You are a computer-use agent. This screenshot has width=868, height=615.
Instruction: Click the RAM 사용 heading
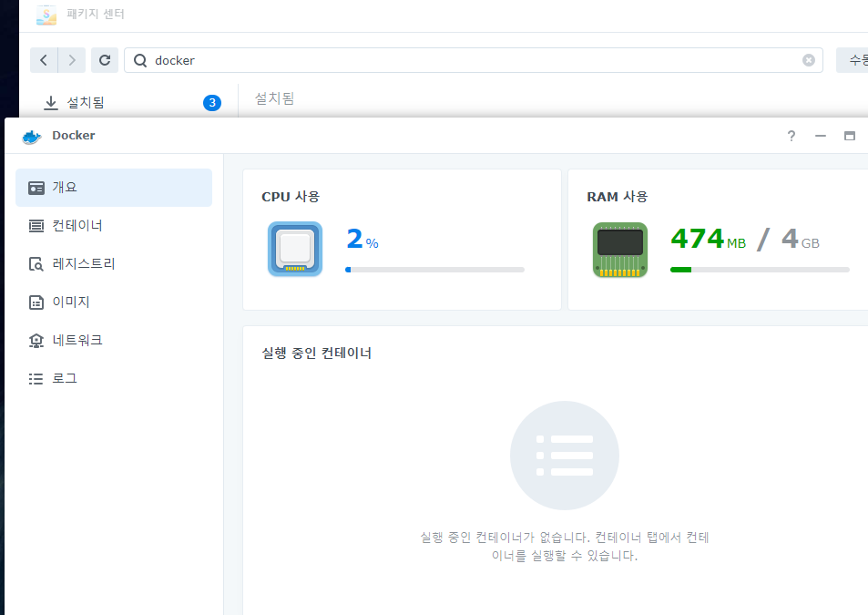(618, 197)
